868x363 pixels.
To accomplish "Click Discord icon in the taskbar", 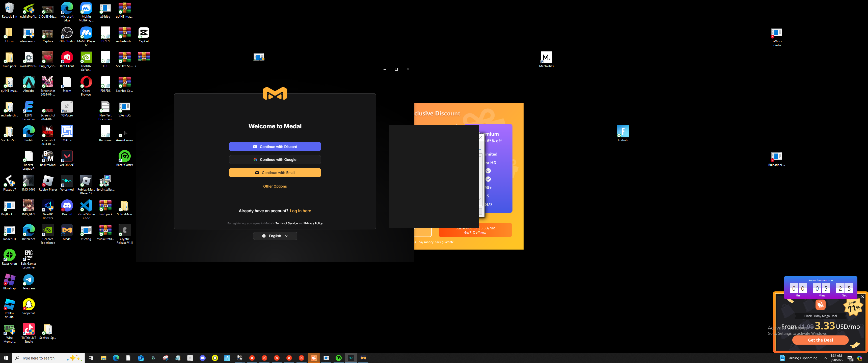I will tap(203, 358).
